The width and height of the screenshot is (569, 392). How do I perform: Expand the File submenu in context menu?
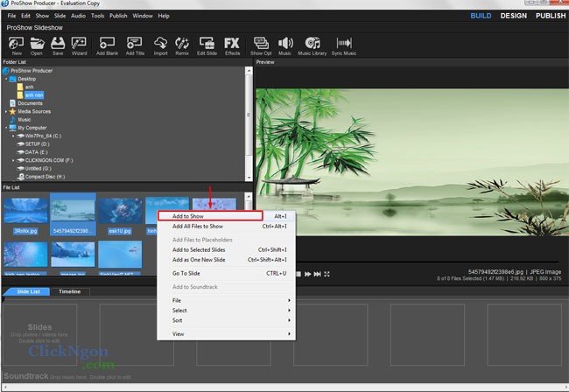click(227, 301)
